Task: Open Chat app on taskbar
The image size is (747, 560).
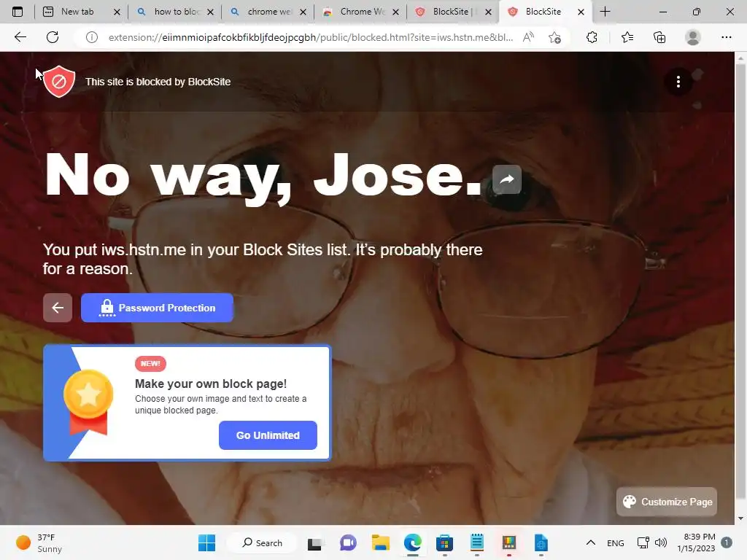Action: pyautogui.click(x=348, y=542)
